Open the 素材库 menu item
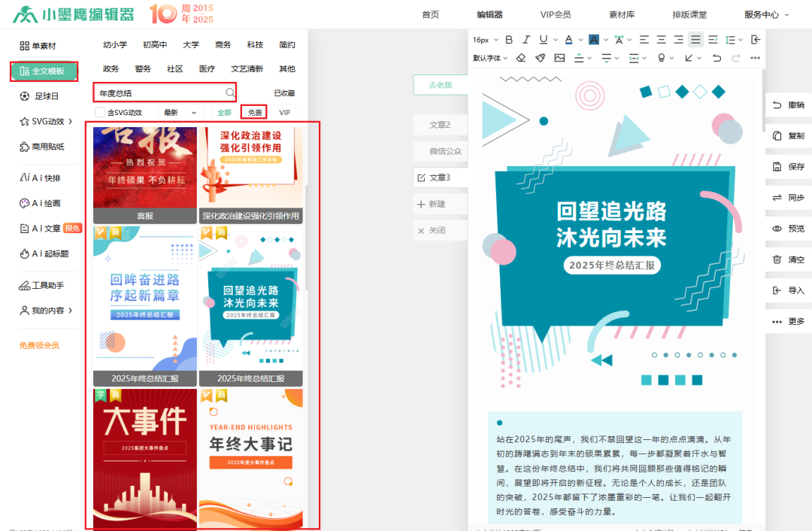812x531 pixels. point(622,14)
